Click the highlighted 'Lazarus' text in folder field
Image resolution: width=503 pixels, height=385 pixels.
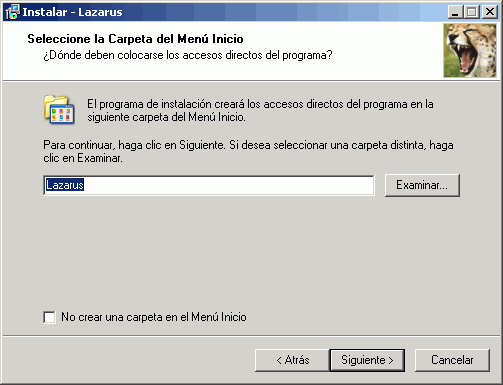point(65,185)
